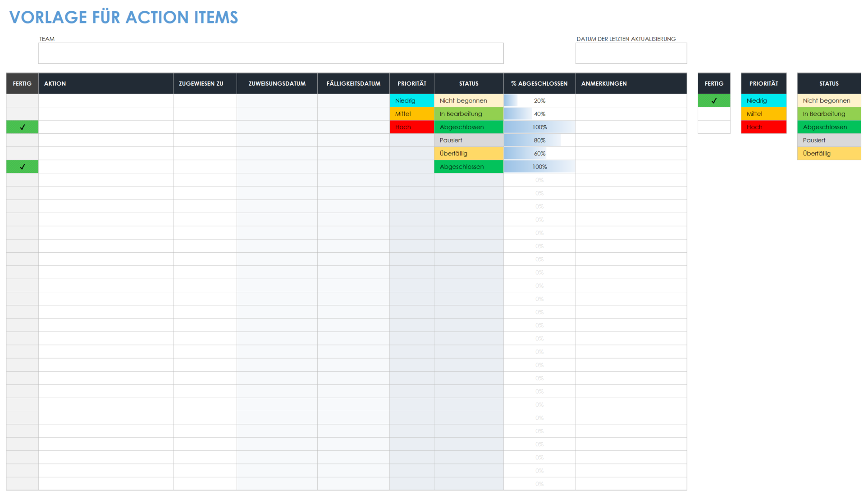Click the green checkmark in the FERTIG legend
Viewport: 868px width, 495px height.
(714, 100)
